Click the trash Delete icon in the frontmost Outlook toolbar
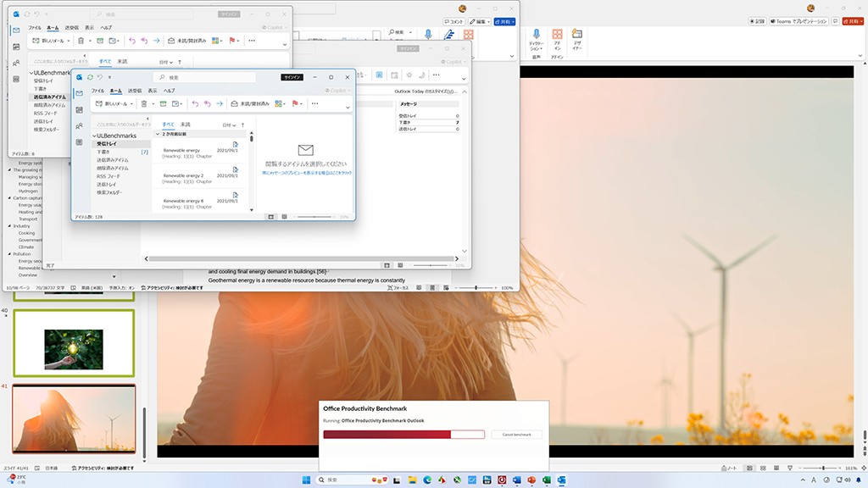Image resolution: width=868 pixels, height=488 pixels. (143, 103)
